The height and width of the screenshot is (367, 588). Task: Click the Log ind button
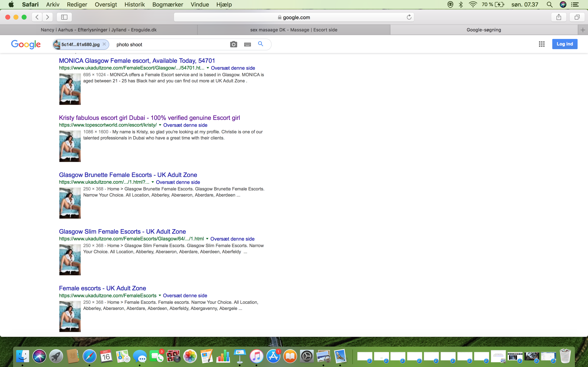click(x=565, y=44)
